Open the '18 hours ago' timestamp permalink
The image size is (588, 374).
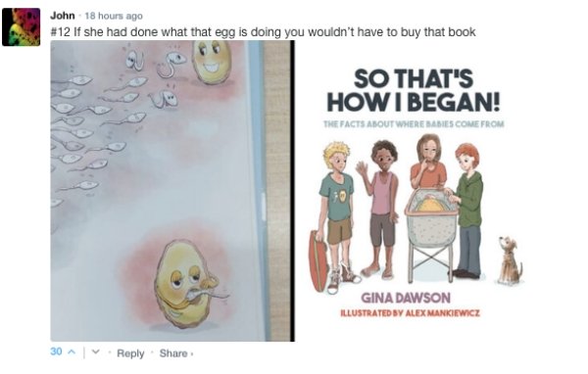114,16
